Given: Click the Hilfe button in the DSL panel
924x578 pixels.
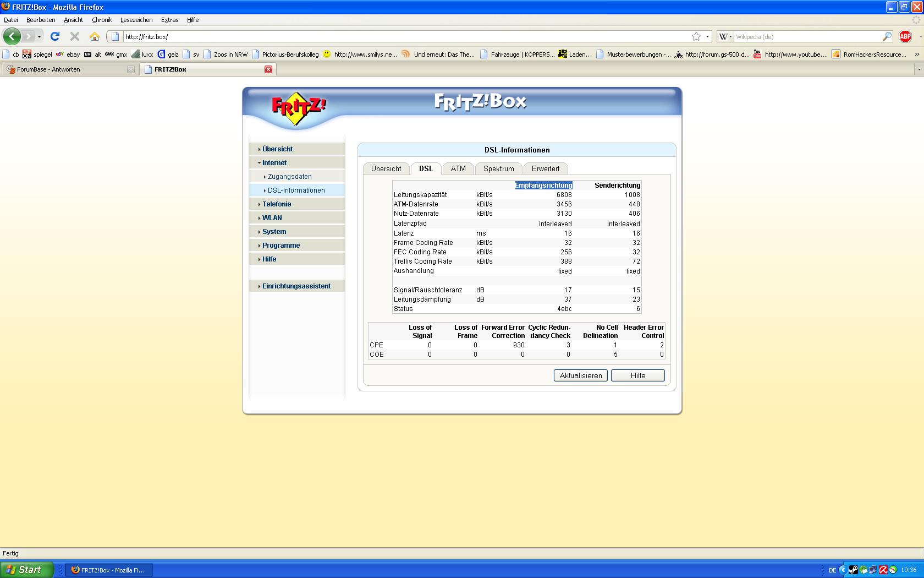Looking at the screenshot, I should point(638,375).
